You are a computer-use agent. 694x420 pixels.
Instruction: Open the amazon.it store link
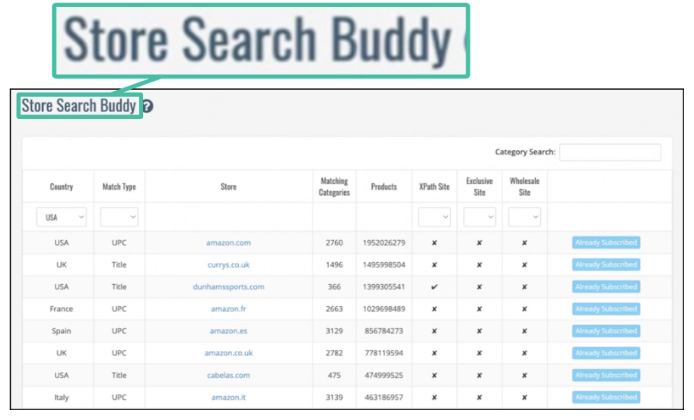(x=228, y=397)
